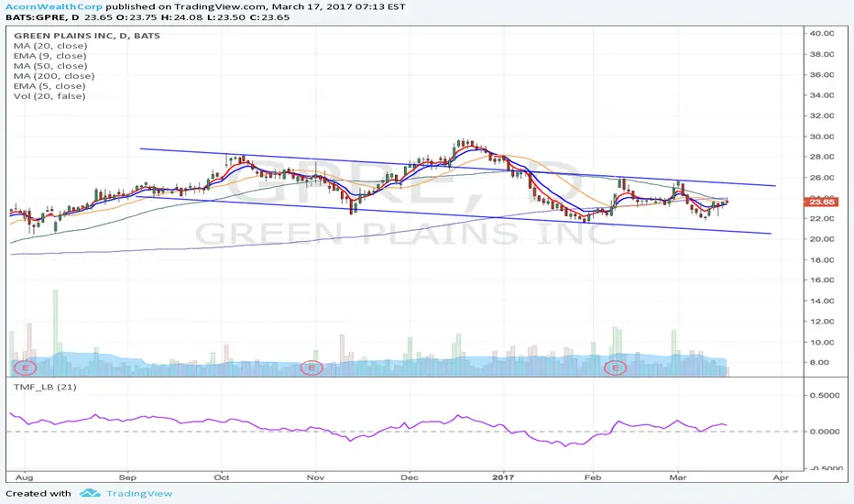Viewport: 854px width, 504px height.
Task: Click the 36.00 price axis label
Action: 821,74
